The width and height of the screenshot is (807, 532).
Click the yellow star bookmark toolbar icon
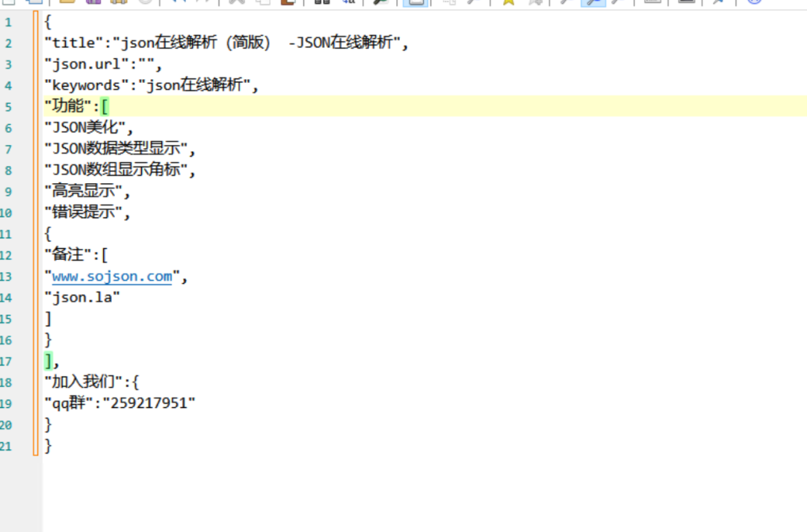(509, 2)
